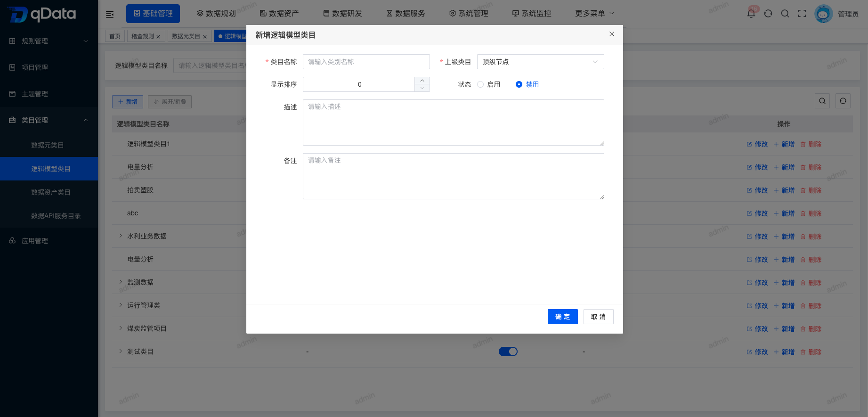The height and width of the screenshot is (417, 868).
Task: Click 修改 in the 拍卖塑胶 row
Action: (757, 190)
